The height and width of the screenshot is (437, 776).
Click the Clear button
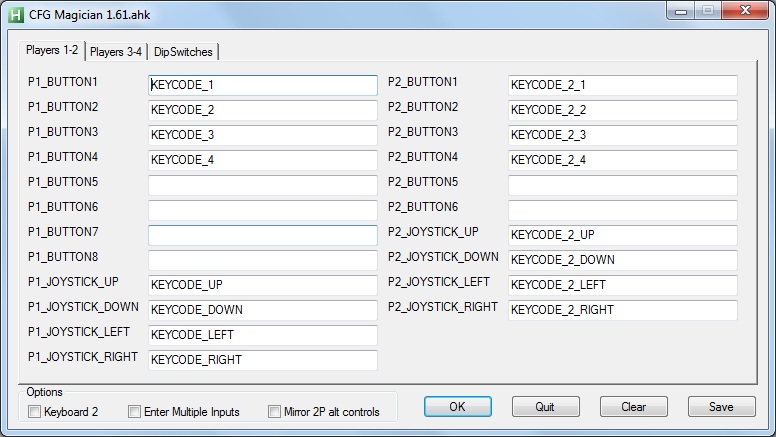tap(633, 407)
